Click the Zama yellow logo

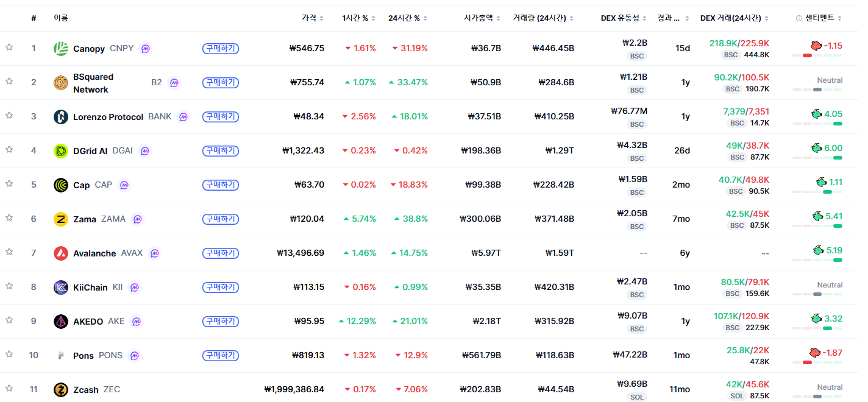click(61, 219)
